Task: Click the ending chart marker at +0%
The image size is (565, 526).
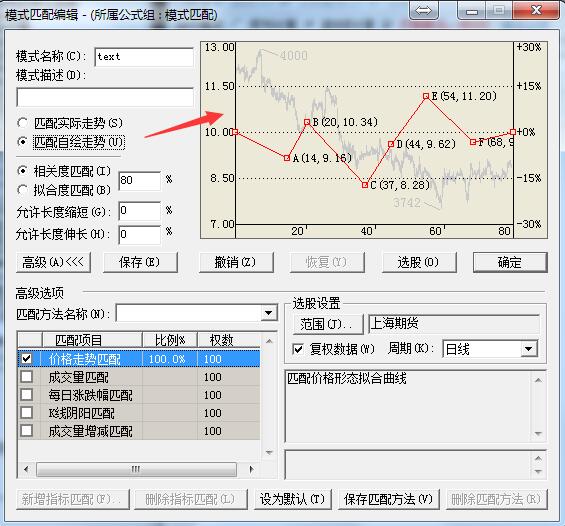Action: click(513, 132)
